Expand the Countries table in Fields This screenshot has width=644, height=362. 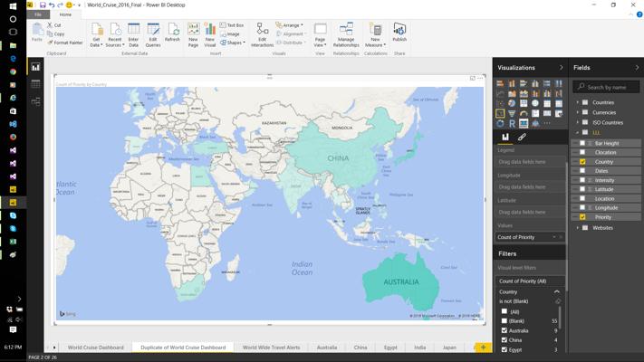click(x=578, y=102)
